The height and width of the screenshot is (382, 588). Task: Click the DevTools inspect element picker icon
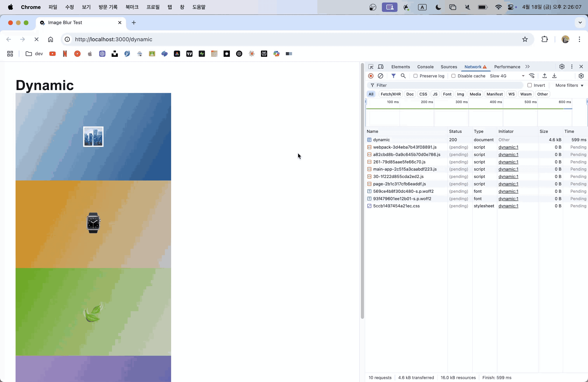click(371, 67)
